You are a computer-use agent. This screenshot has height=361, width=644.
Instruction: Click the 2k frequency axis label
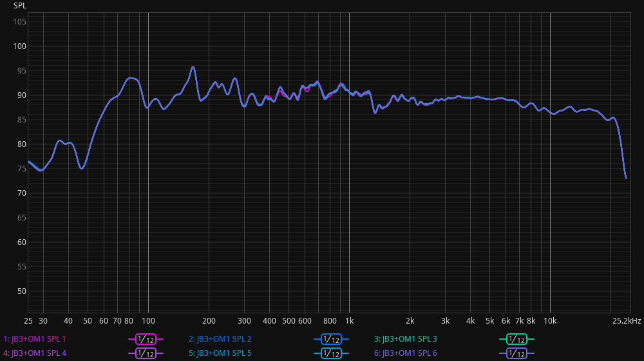point(410,320)
